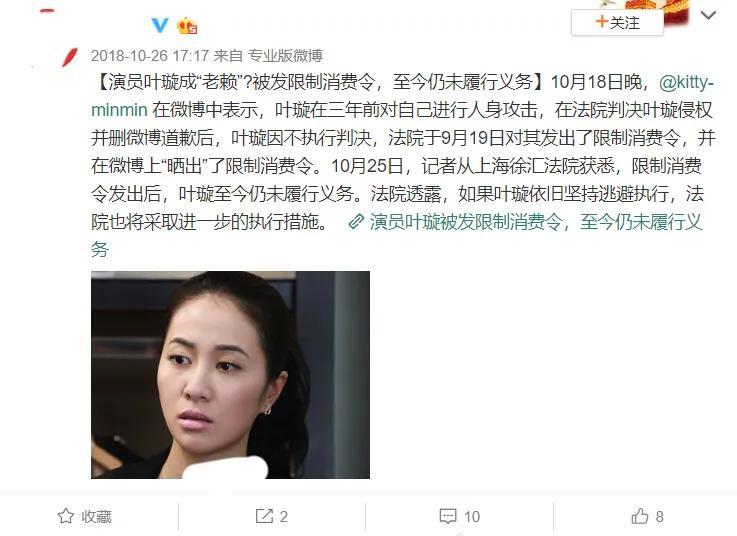The image size is (737, 536).
Task: Click the post timestamp 2018-10-26 17:17
Action: [149, 56]
